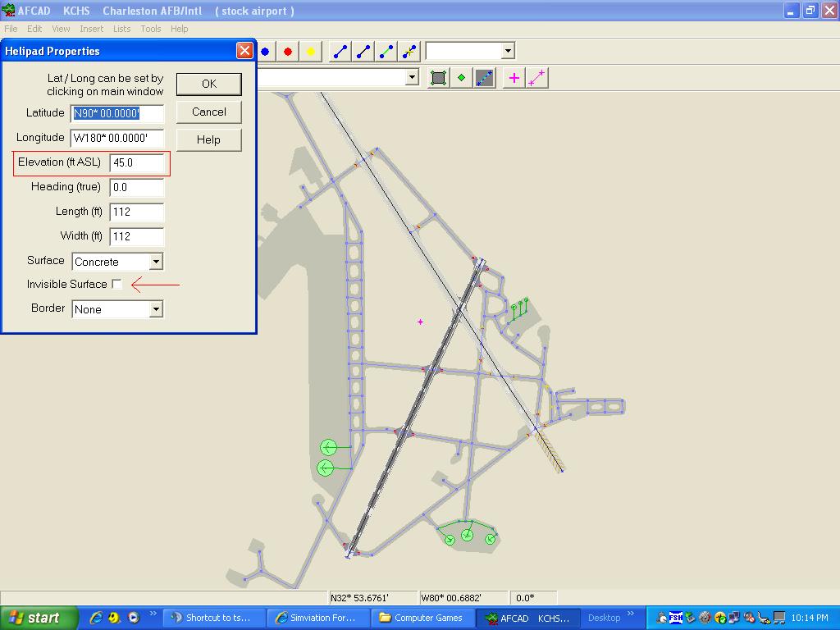Select the yellow node dot tool
Screen dimensions: 840x630
pyautogui.click(x=311, y=52)
